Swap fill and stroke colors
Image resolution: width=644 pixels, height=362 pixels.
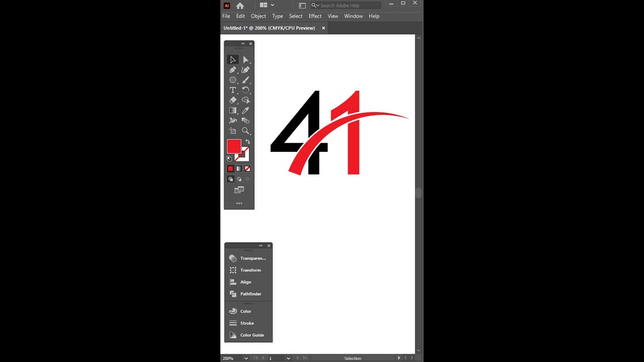pos(247,142)
